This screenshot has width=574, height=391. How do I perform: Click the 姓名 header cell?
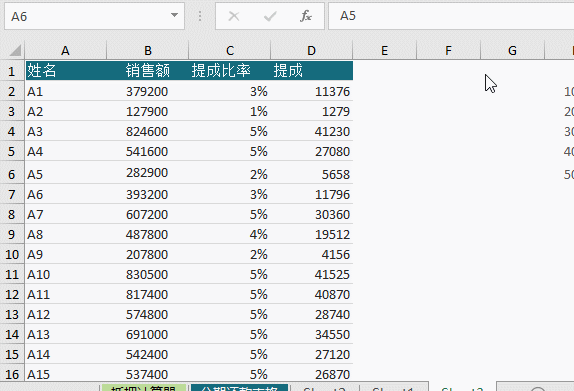tap(66, 71)
